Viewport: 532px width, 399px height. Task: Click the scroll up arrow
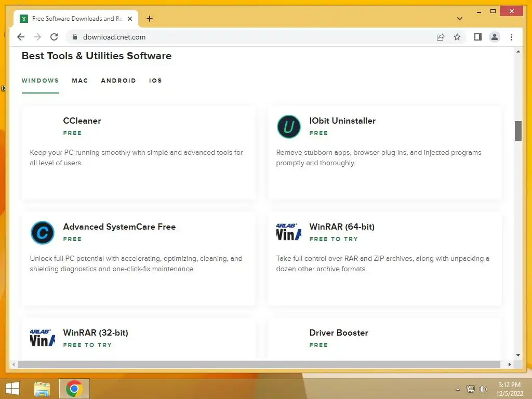[518, 51]
